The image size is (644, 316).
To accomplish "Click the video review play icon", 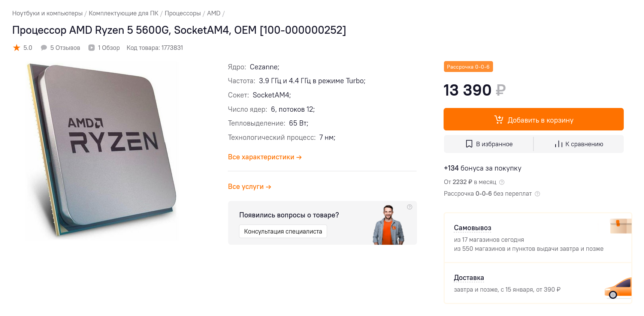I will coord(91,48).
